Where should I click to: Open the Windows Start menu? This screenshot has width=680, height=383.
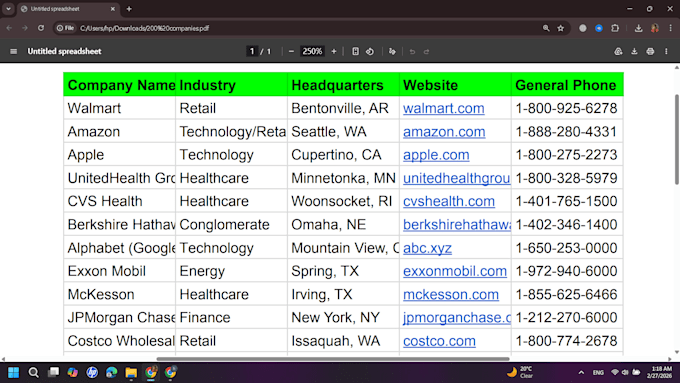pos(13,372)
